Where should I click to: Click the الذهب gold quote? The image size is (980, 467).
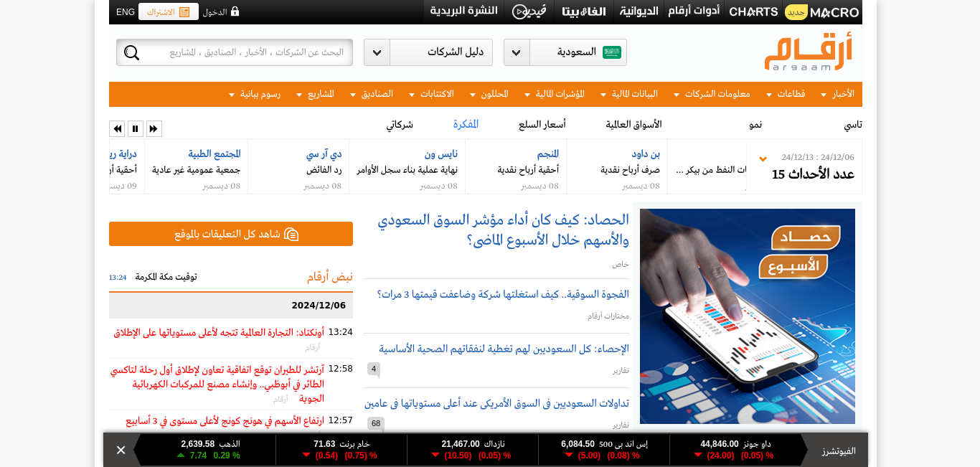click(208, 449)
